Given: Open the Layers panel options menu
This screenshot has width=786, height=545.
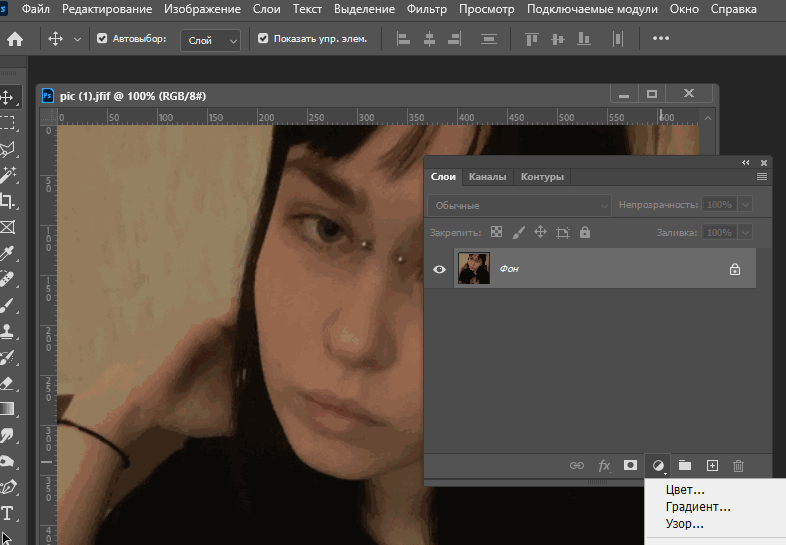Looking at the screenshot, I should (x=761, y=176).
